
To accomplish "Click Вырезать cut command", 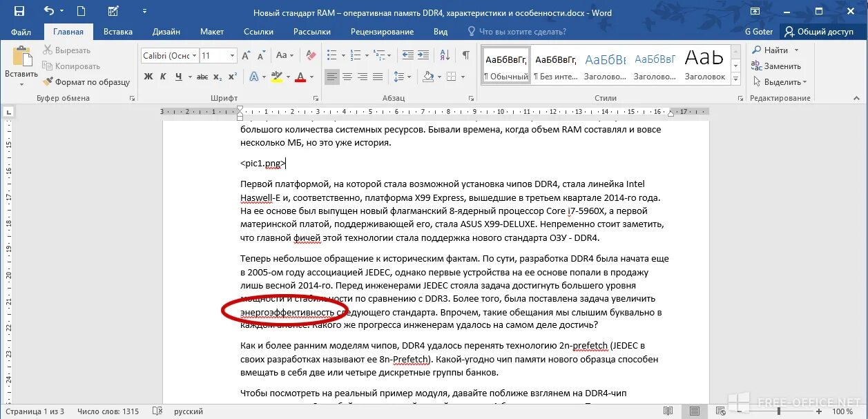I will click(x=66, y=50).
